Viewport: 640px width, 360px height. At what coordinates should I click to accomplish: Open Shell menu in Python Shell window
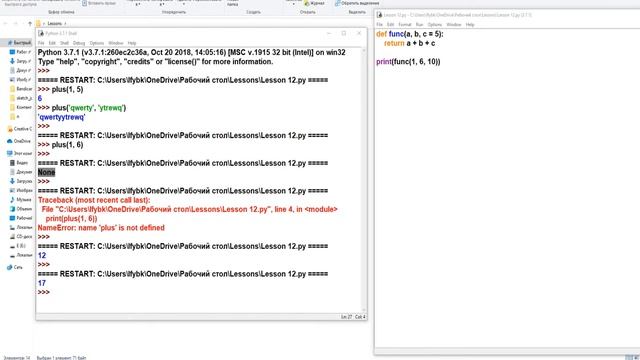(64, 43)
